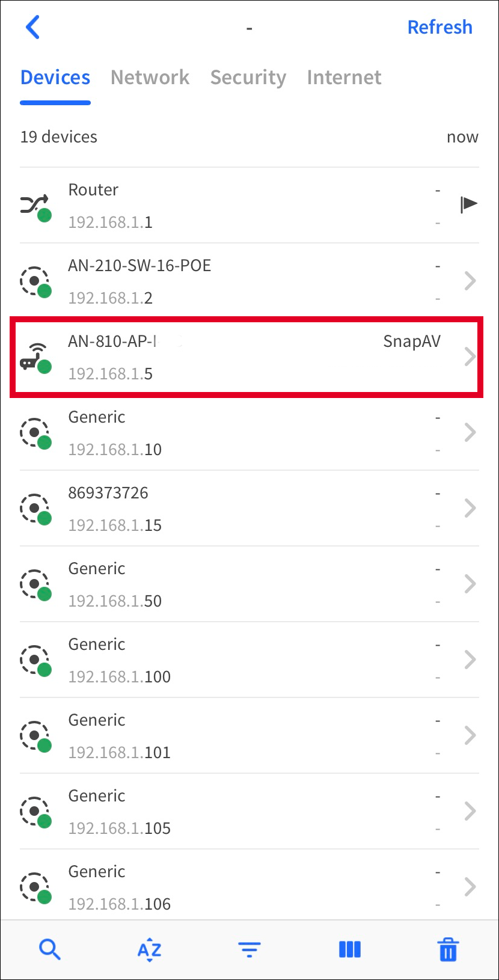
Task: Tap the columns view icon
Action: coord(349,950)
